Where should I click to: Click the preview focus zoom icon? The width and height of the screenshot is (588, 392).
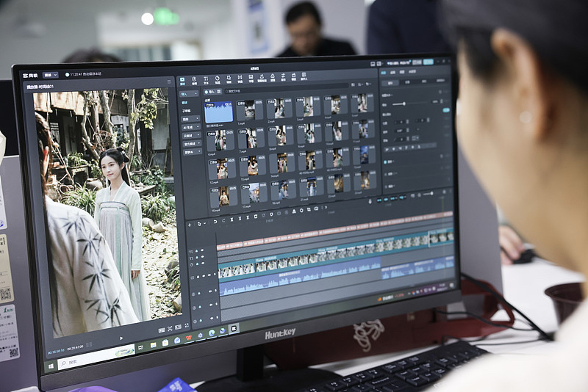[x=170, y=328]
